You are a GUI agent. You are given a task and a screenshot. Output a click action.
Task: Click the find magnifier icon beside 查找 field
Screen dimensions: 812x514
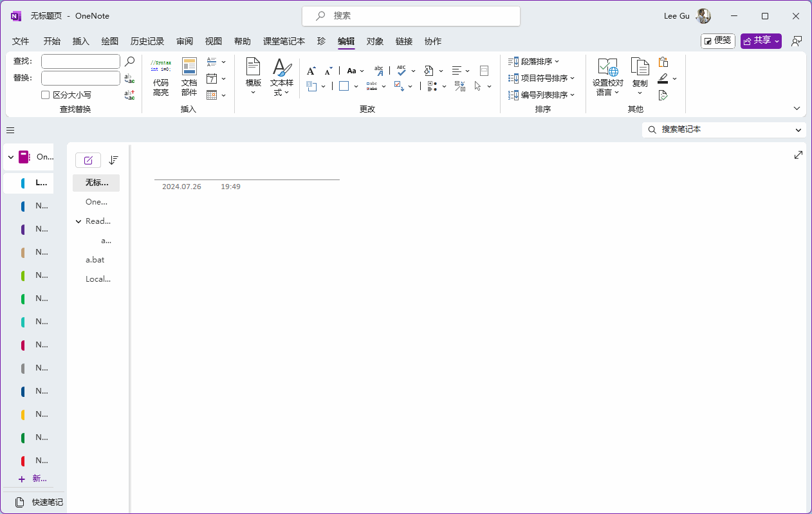click(x=130, y=61)
